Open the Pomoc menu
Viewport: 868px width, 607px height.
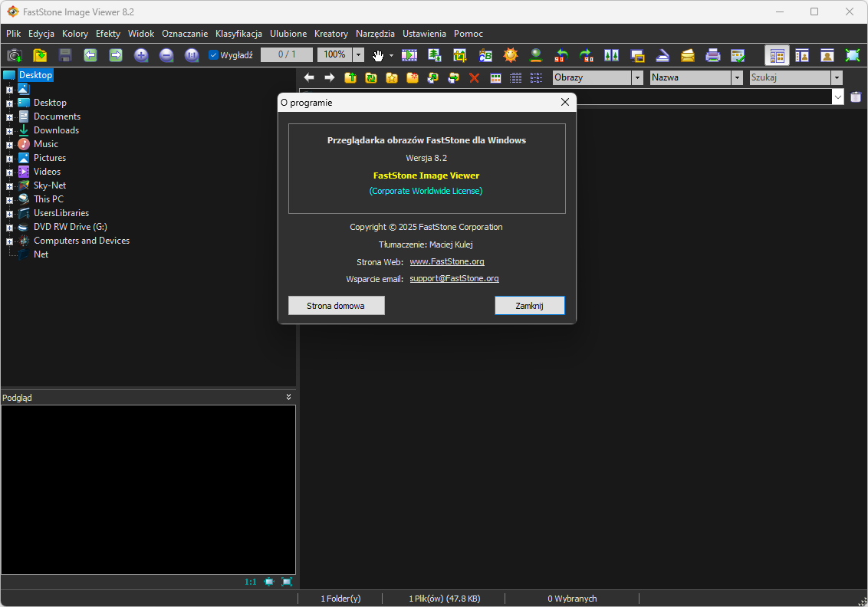469,34
